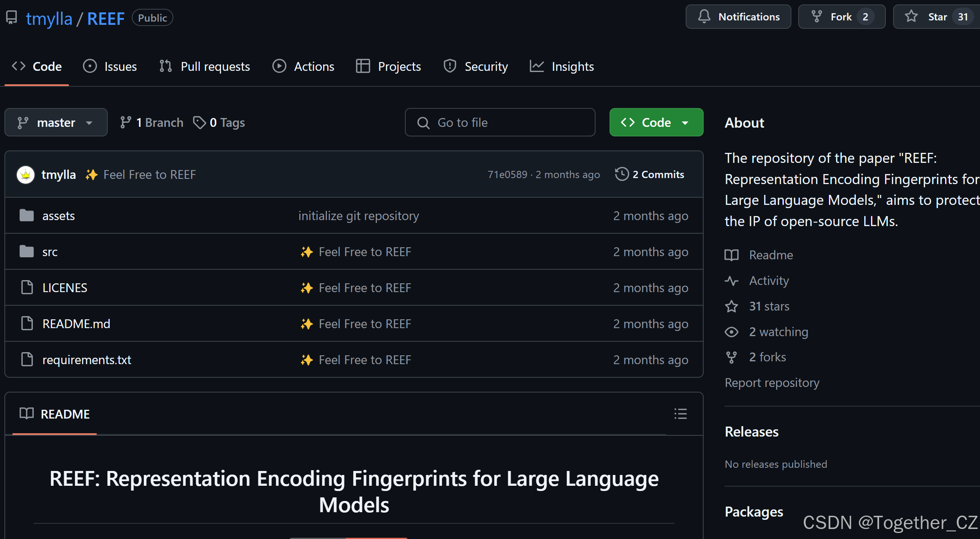The height and width of the screenshot is (539, 980).
Task: Click the branch icon beside 1 Branch
Action: [x=126, y=122]
